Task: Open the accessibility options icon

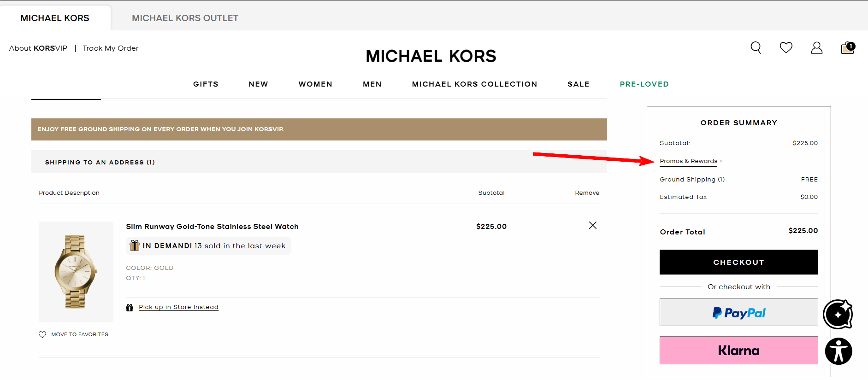Action: click(838, 351)
